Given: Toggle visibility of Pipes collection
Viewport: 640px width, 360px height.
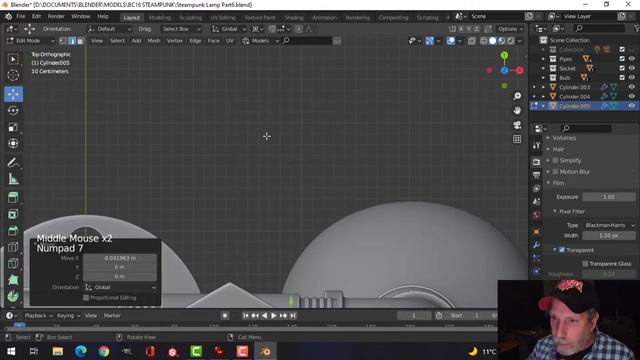Looking at the screenshot, I should coord(632,59).
